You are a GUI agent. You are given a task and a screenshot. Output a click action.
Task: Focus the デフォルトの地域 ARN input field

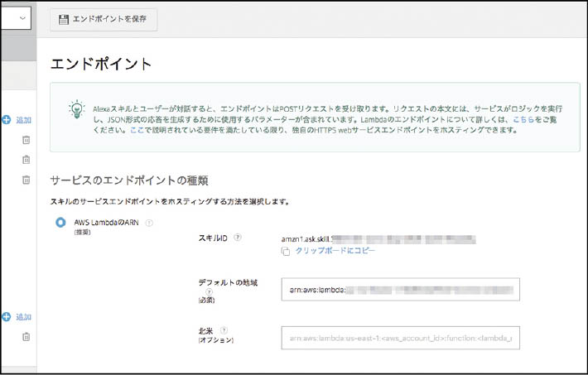pyautogui.click(x=401, y=290)
